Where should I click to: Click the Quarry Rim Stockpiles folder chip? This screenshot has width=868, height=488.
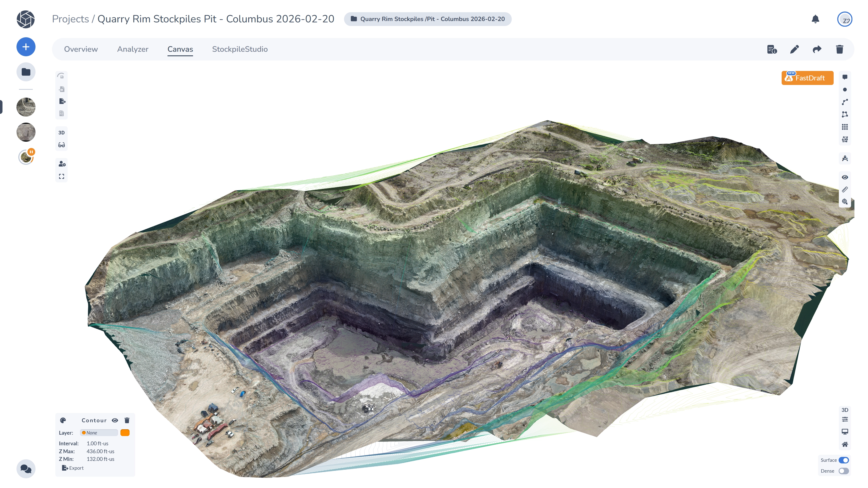coord(428,19)
